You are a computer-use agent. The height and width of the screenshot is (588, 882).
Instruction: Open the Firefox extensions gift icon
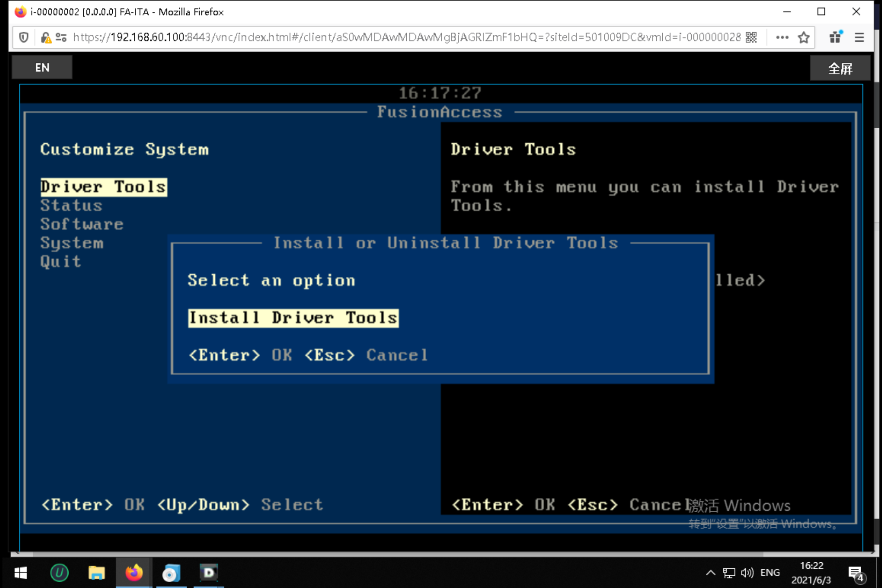(835, 38)
